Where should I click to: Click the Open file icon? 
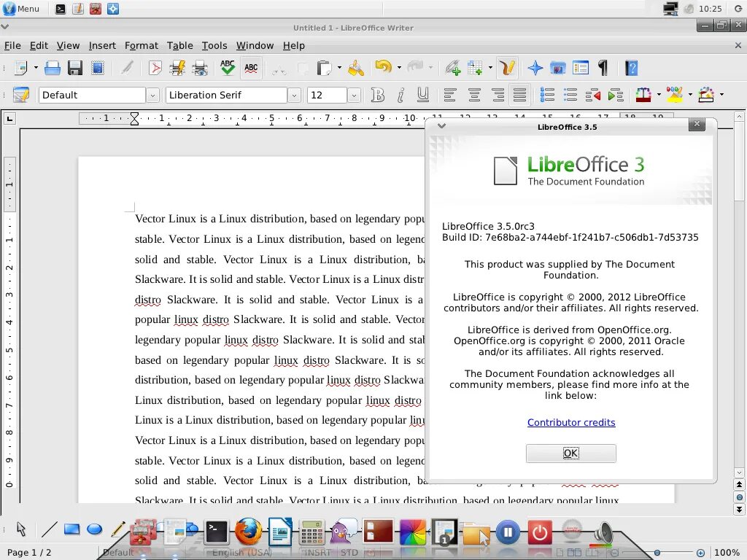(53, 68)
